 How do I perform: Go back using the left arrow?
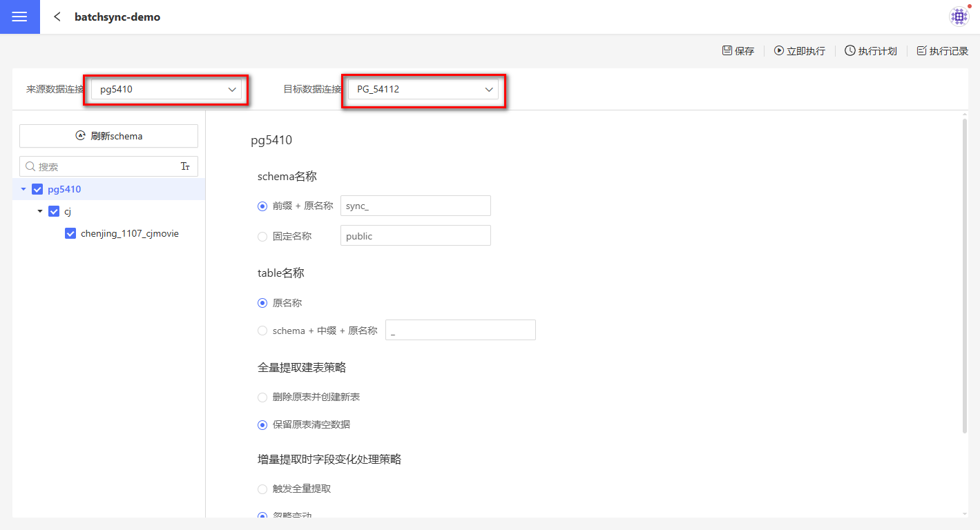coord(57,17)
